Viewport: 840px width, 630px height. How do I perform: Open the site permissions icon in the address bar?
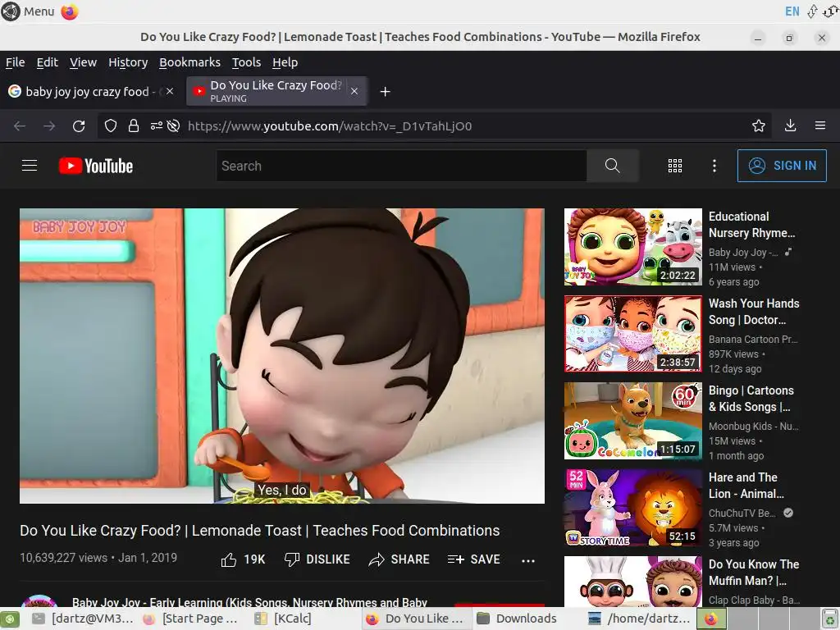point(156,126)
